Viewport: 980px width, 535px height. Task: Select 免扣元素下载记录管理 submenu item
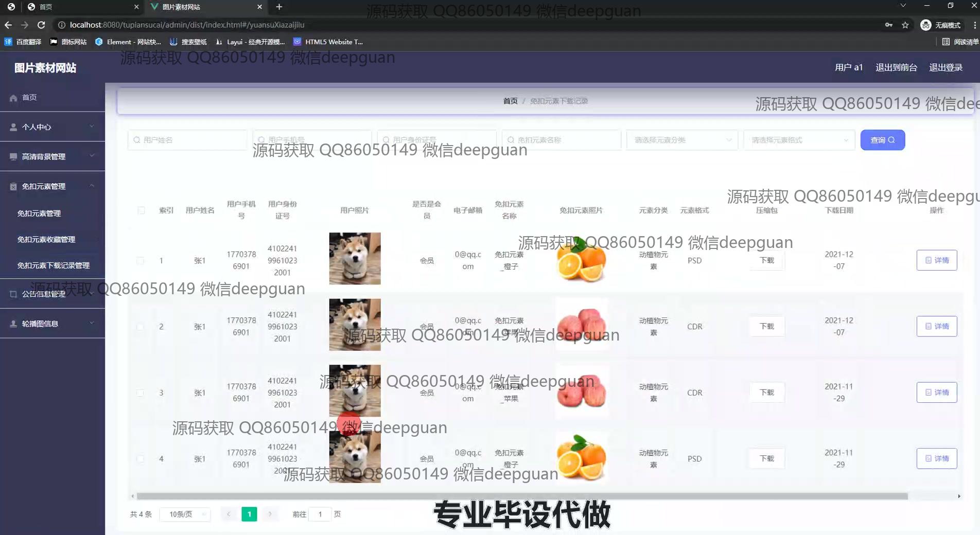click(54, 265)
